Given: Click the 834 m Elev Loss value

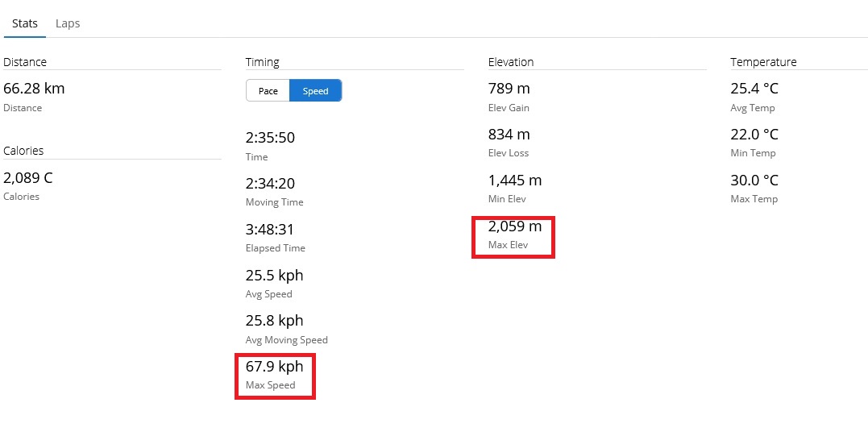Looking at the screenshot, I should [509, 135].
